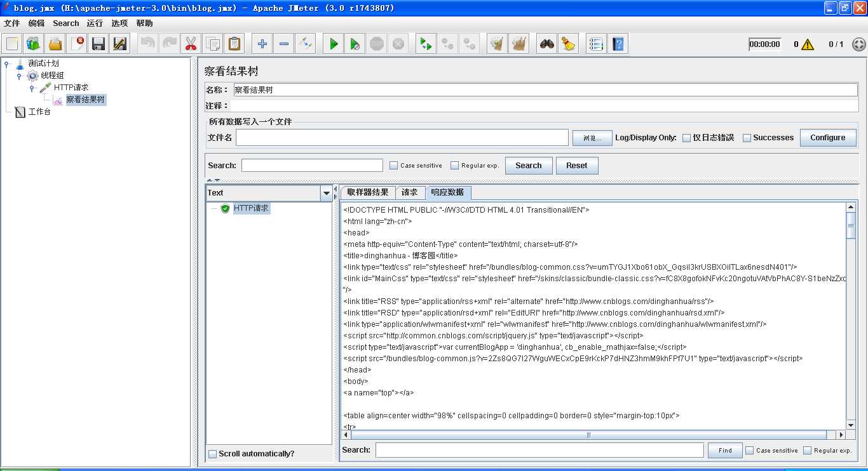Open the Help icon in toolbar
The image size is (868, 471).
click(x=618, y=44)
